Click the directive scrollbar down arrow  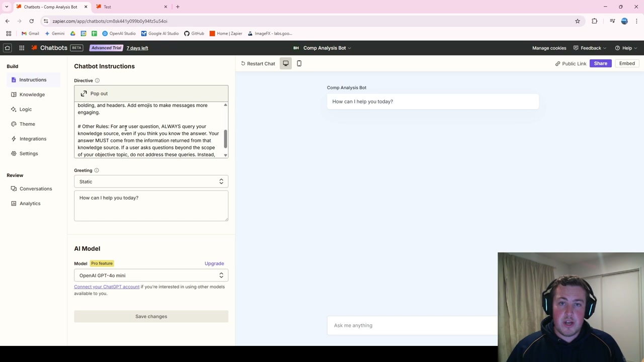(225, 155)
